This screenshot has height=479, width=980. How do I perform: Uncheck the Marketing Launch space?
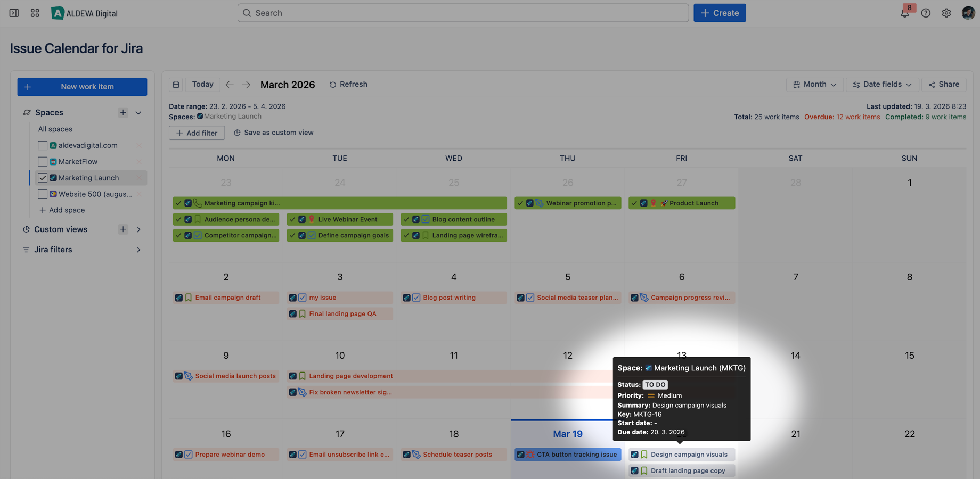point(43,177)
